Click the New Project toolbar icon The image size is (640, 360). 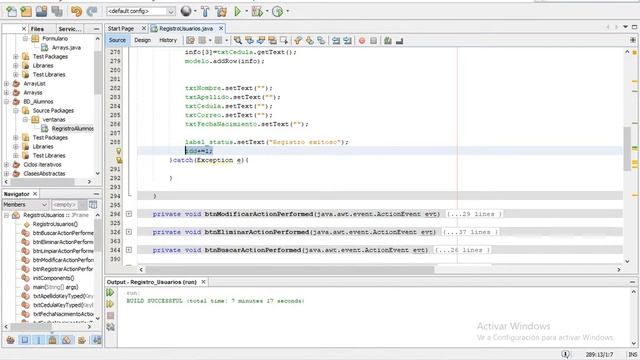tap(26, 11)
